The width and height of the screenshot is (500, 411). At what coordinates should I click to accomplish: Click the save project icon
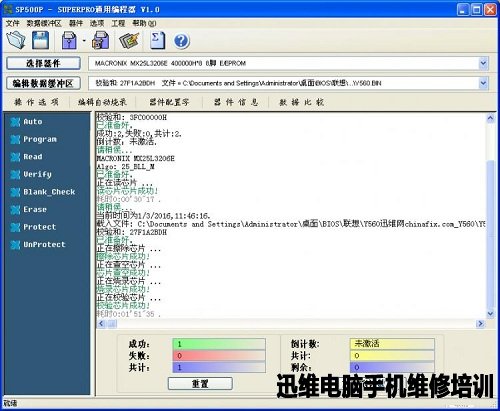(x=101, y=40)
